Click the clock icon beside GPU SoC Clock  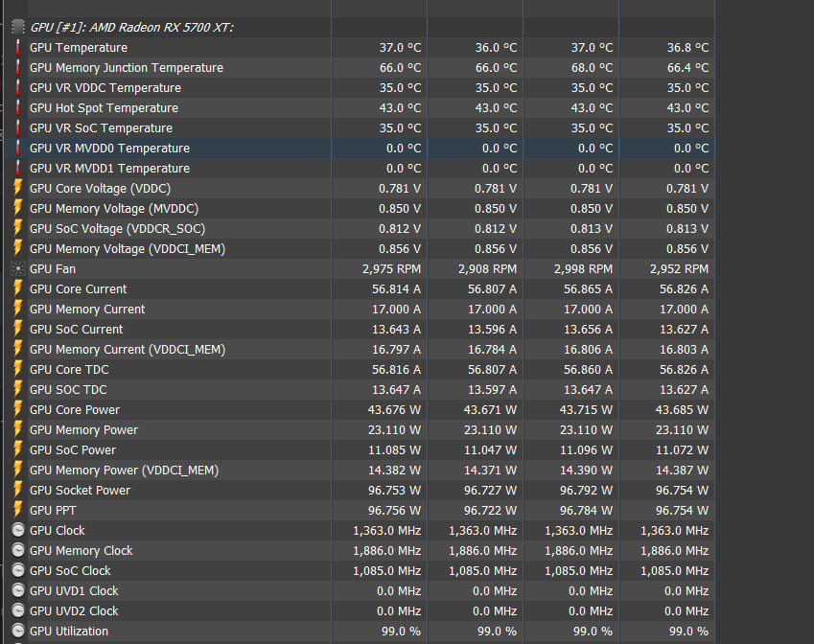(18, 571)
